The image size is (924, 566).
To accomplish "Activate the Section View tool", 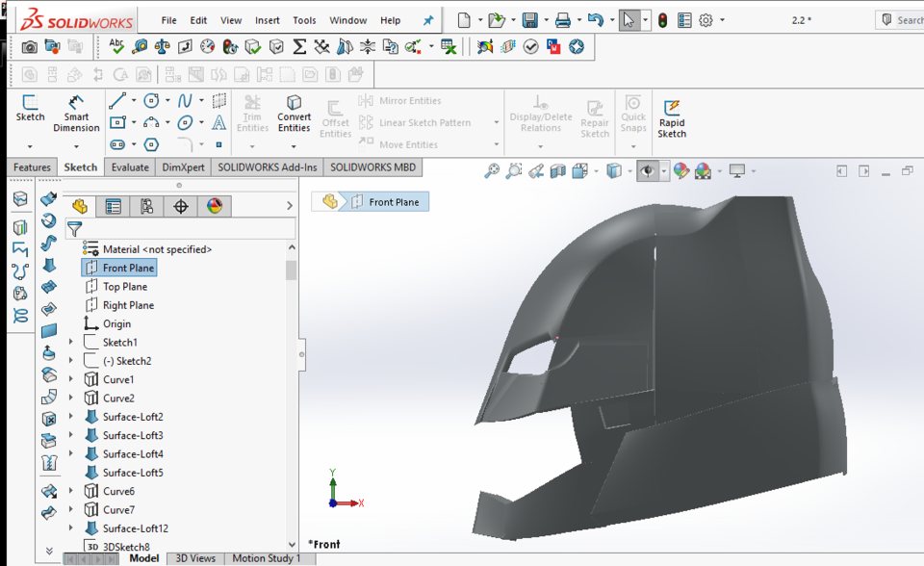I will pos(556,169).
